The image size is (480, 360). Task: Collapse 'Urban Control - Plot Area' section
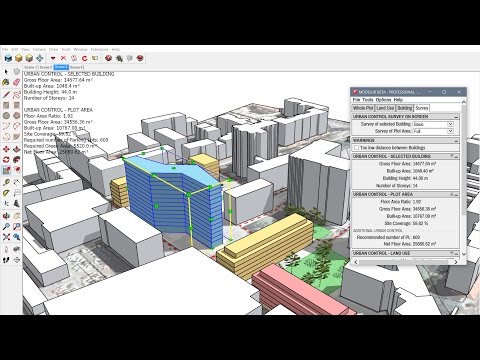pyautogui.click(x=457, y=195)
